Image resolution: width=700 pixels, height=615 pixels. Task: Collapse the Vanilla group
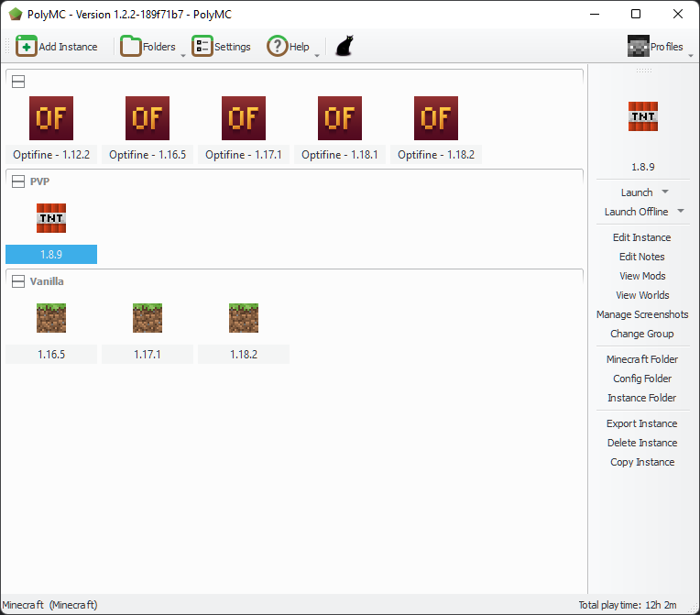point(18,281)
